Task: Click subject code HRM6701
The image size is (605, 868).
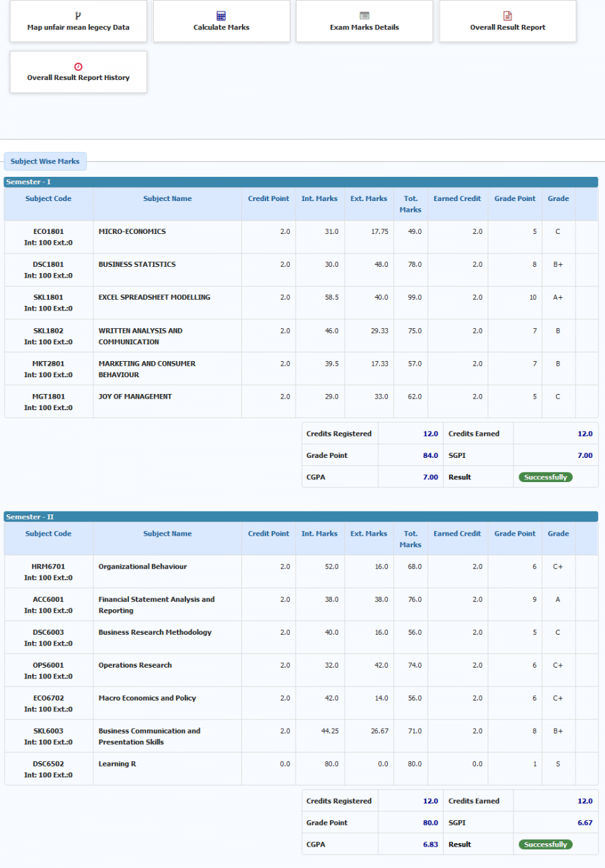Action: click(x=48, y=566)
